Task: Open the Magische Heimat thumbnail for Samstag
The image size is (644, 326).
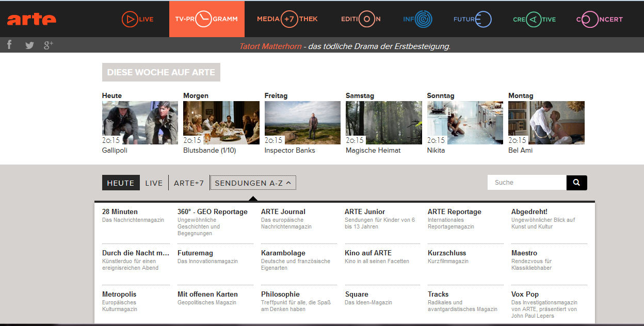Action: 384,123
